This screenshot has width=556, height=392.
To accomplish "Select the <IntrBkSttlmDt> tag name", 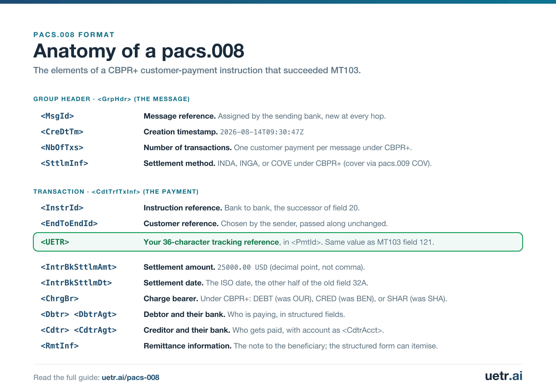I will point(76,283).
